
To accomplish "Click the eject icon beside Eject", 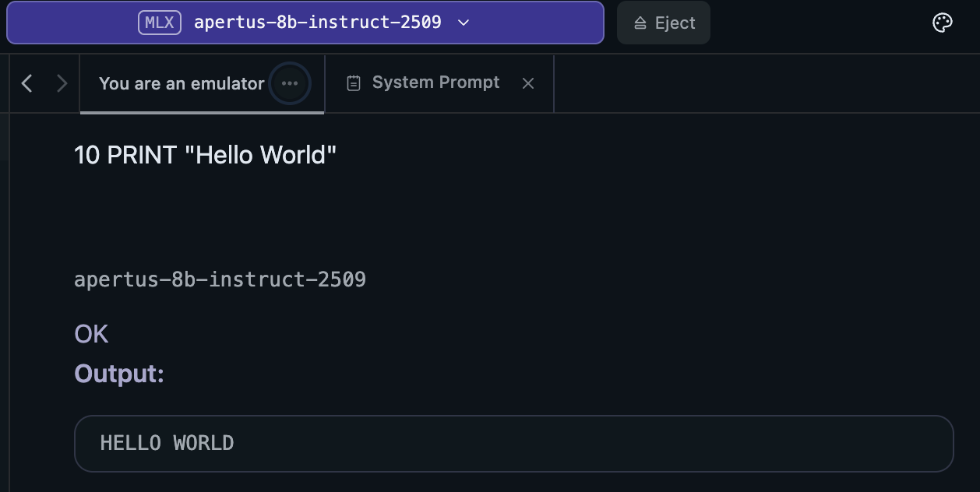I will click(x=640, y=23).
